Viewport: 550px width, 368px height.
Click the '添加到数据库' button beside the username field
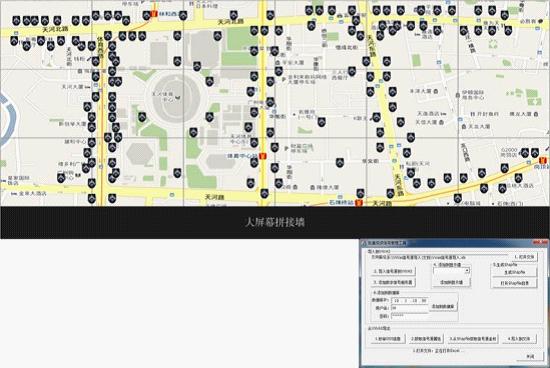[443, 306]
